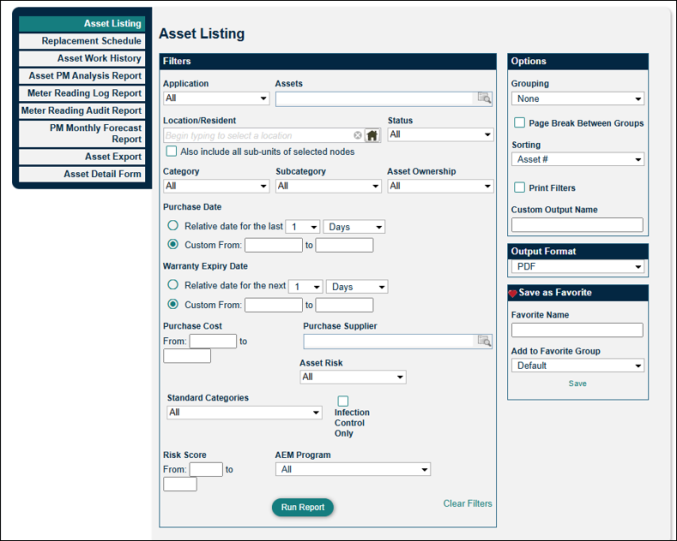Go to Asset PM Analysis Report
Image resolution: width=677 pixels, height=541 pixels.
(82, 76)
